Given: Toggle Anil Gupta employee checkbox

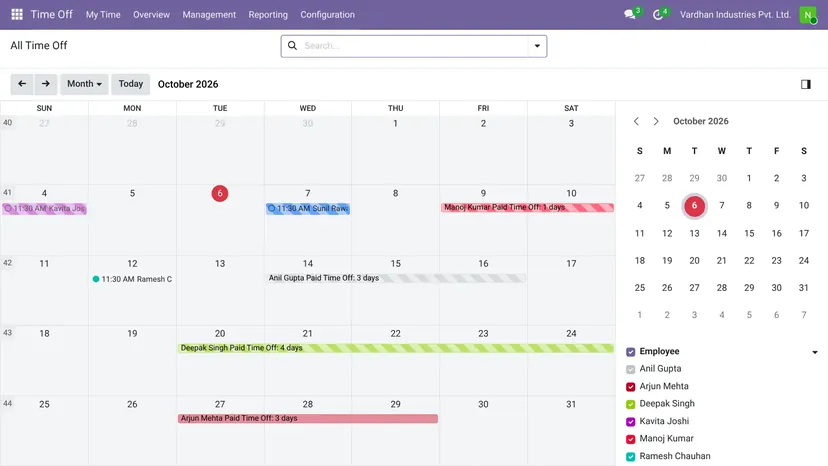Looking at the screenshot, I should pyautogui.click(x=631, y=369).
